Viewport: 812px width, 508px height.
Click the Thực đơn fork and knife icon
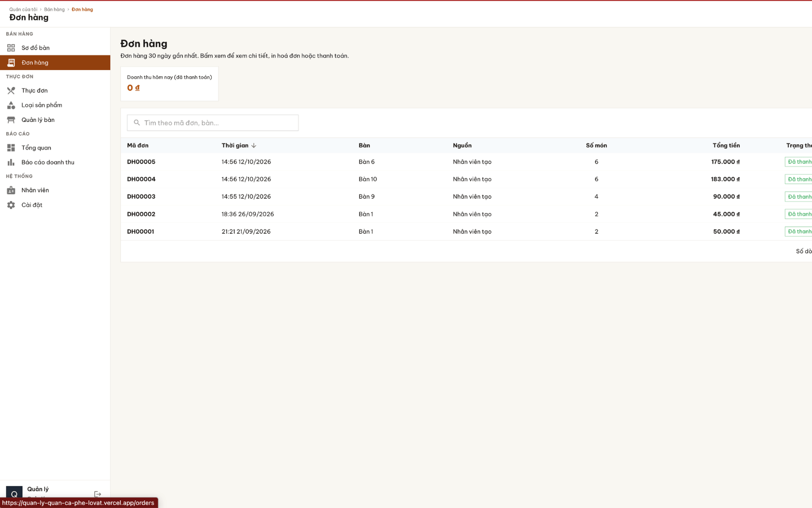[x=11, y=90]
